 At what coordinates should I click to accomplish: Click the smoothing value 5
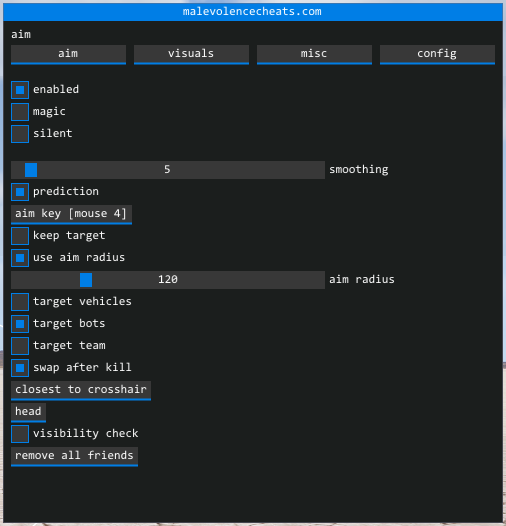click(x=167, y=170)
